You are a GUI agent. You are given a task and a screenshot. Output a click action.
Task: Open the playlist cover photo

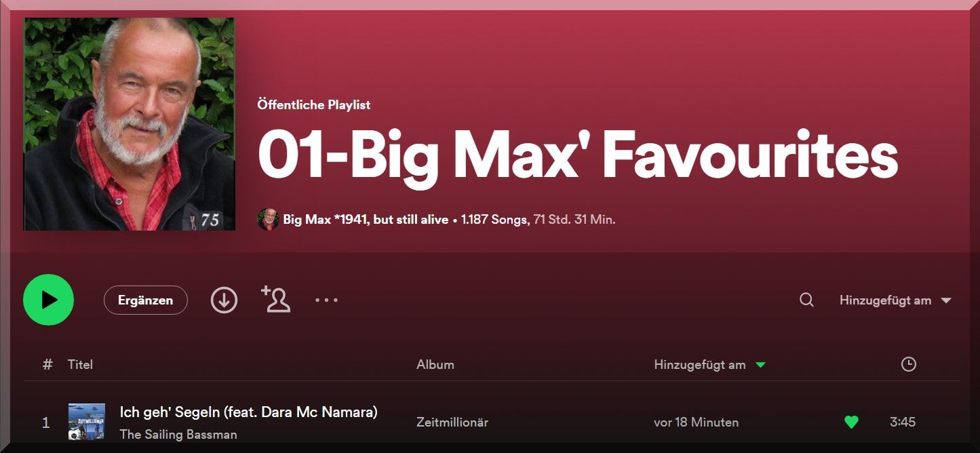pyautogui.click(x=130, y=124)
